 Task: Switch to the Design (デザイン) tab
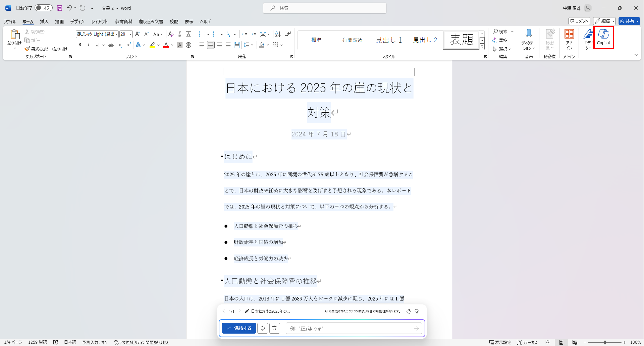click(x=77, y=22)
